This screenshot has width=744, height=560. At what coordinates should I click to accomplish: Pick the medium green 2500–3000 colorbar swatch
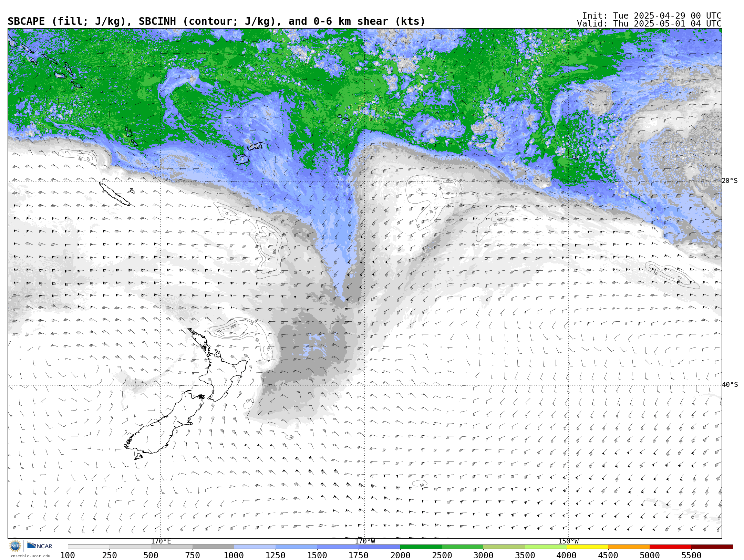[x=463, y=547]
